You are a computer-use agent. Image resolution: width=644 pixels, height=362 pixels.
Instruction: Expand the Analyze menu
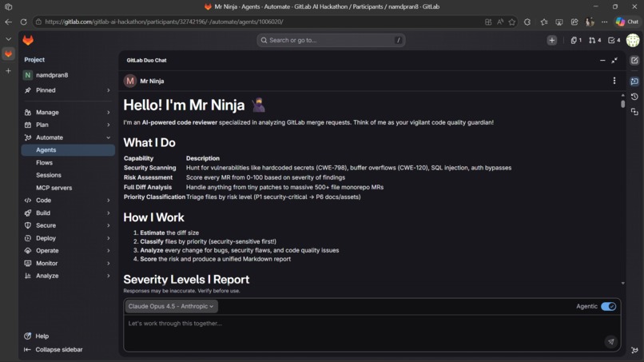pyautogui.click(x=68, y=276)
